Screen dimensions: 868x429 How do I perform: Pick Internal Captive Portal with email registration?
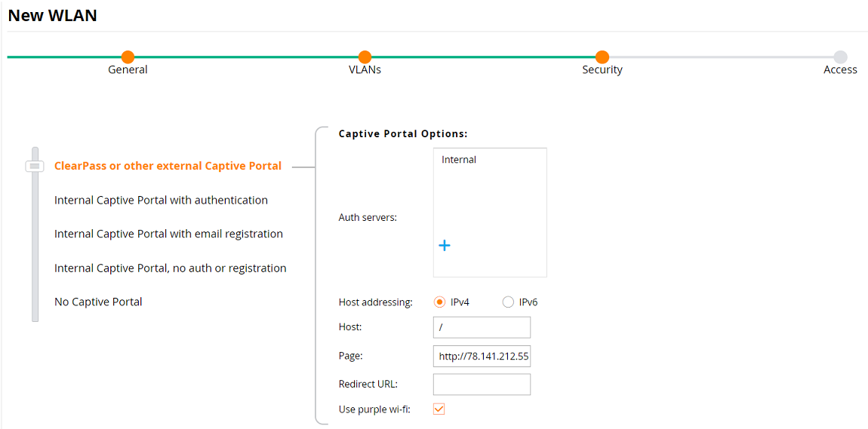pyautogui.click(x=168, y=234)
